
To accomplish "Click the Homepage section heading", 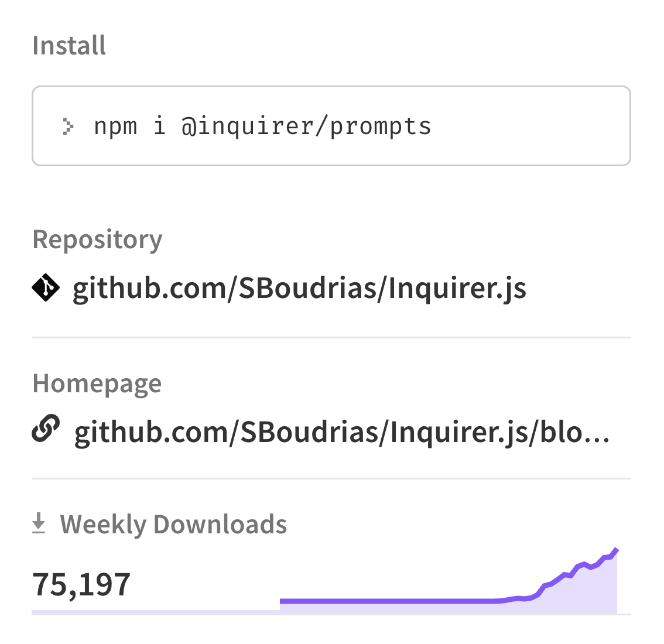I will tap(97, 383).
